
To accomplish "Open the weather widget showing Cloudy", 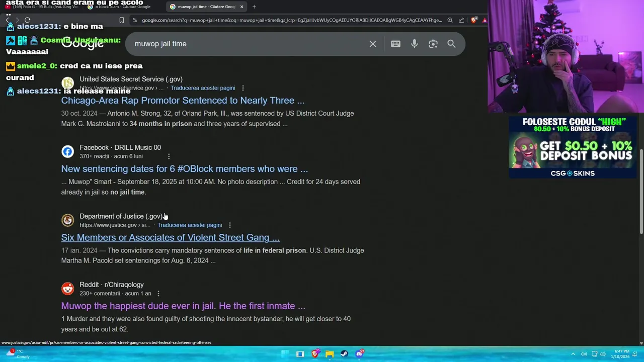I will tap(18, 354).
